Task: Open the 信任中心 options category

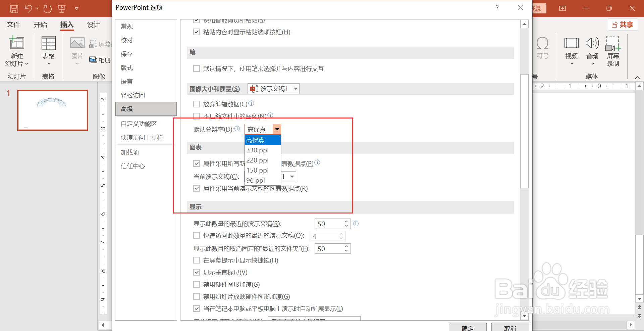Action: tap(146, 166)
